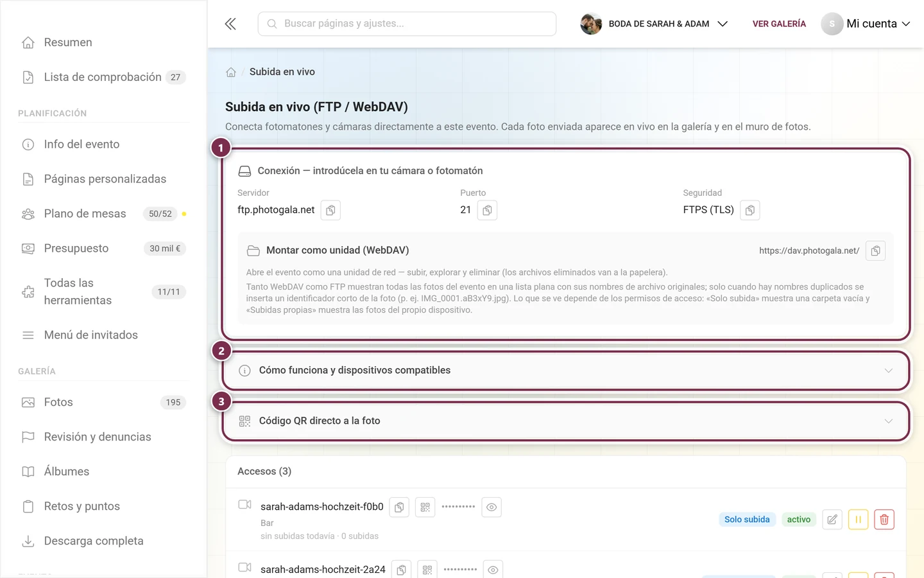The width and height of the screenshot is (924, 578).
Task: Reveal password for sarah-adams-hochzeit-2a24
Action: (x=493, y=570)
